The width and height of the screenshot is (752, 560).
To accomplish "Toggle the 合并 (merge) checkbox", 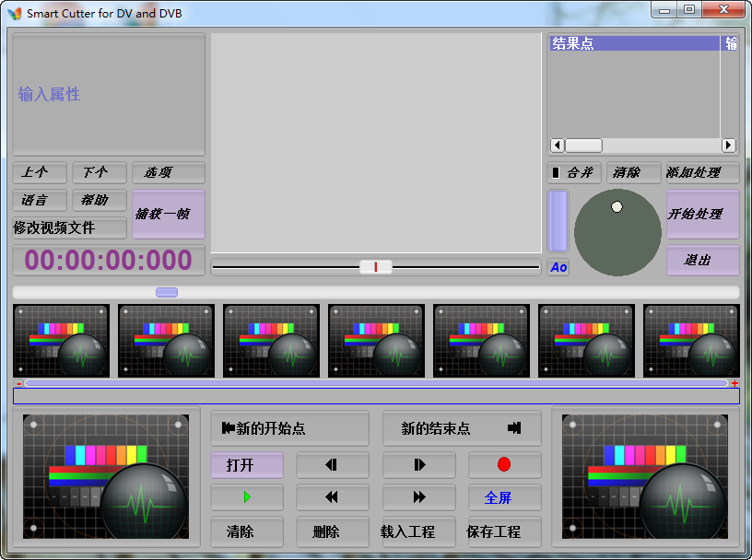I will click(556, 173).
